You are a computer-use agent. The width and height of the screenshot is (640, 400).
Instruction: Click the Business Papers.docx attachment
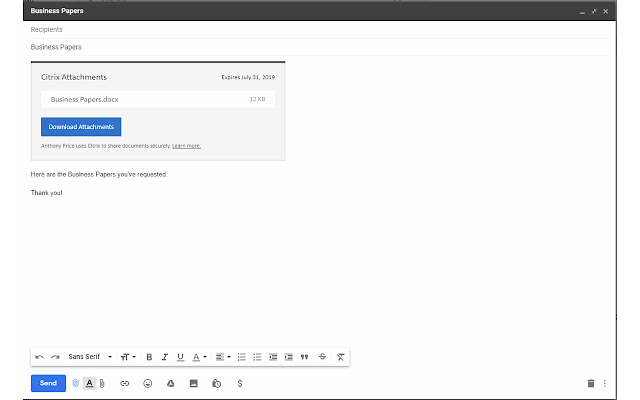(158, 99)
